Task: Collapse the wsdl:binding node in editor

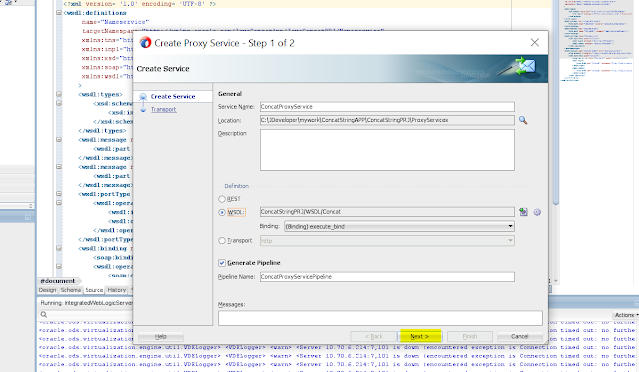Action: point(59,248)
